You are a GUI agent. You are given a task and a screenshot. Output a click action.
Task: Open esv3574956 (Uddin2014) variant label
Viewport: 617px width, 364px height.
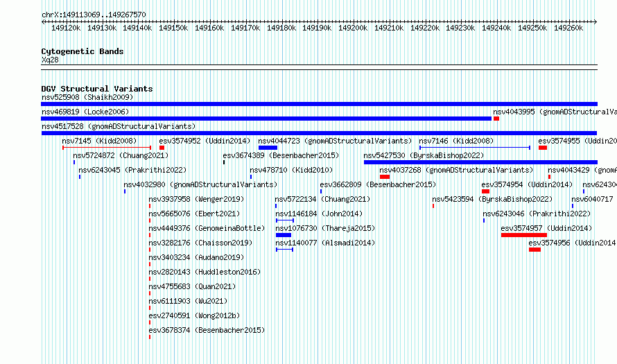pos(572,243)
